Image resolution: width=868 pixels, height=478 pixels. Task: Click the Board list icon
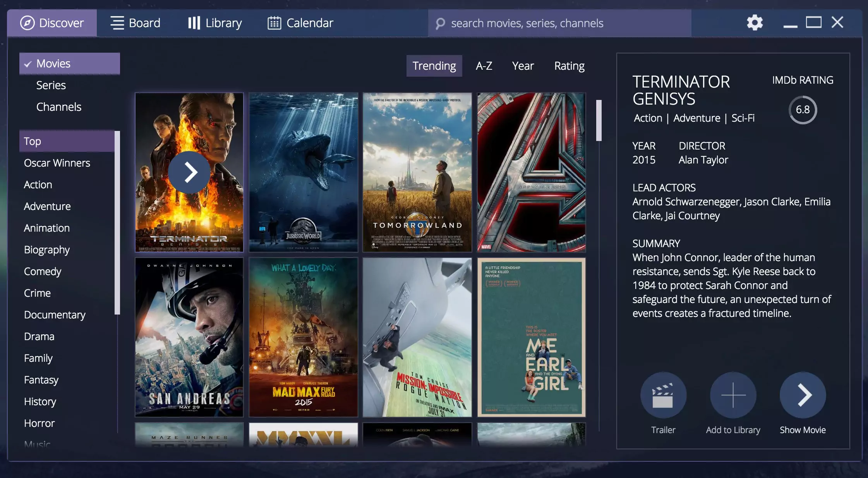pyautogui.click(x=117, y=23)
